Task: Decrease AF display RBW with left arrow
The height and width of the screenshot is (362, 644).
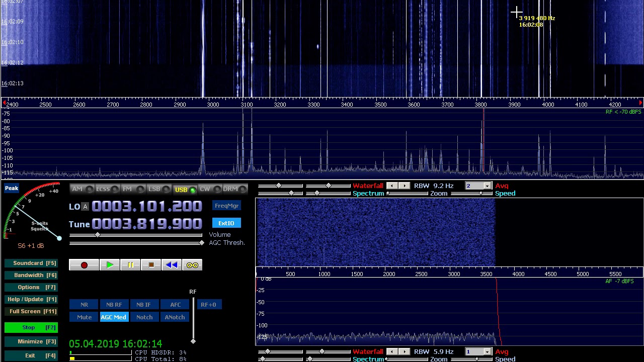Action: pyautogui.click(x=392, y=351)
